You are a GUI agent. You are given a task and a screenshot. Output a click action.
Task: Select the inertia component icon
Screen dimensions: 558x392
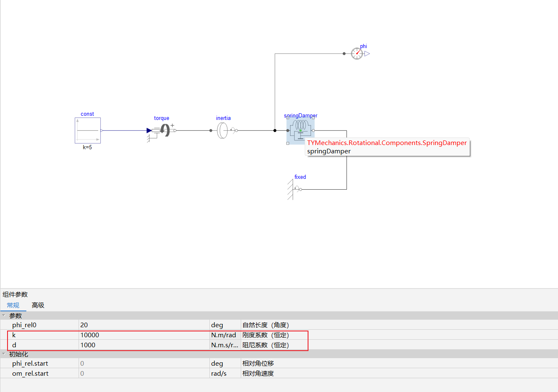223,130
